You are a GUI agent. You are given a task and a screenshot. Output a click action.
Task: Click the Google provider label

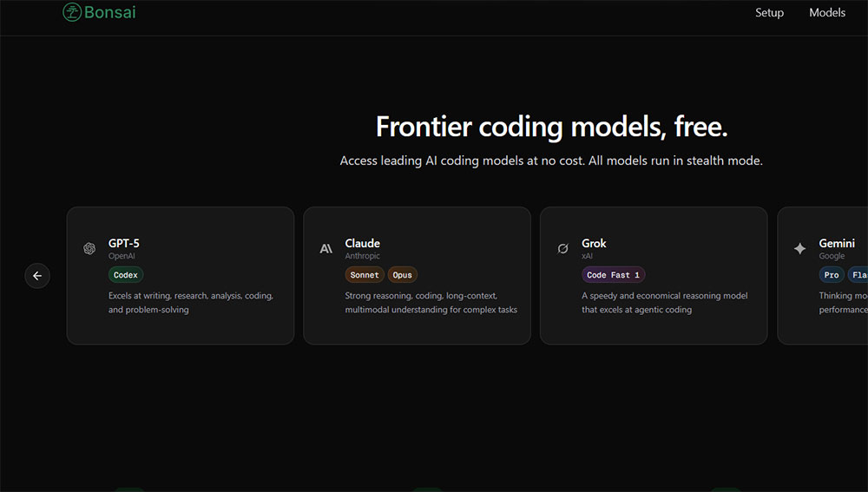click(x=832, y=256)
